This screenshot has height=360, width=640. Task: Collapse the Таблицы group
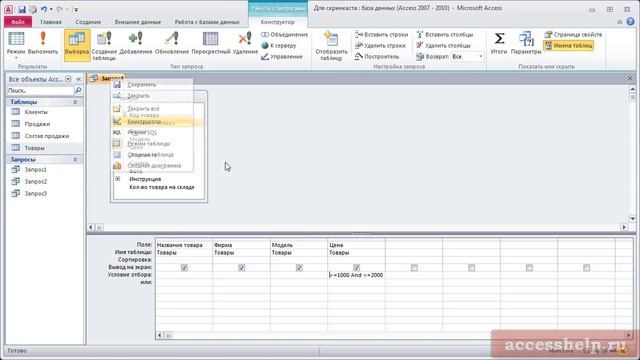(x=75, y=102)
